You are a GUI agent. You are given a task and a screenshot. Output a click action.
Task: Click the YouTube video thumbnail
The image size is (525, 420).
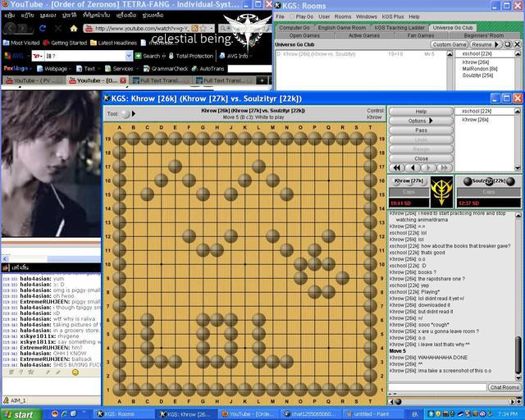coord(51,164)
